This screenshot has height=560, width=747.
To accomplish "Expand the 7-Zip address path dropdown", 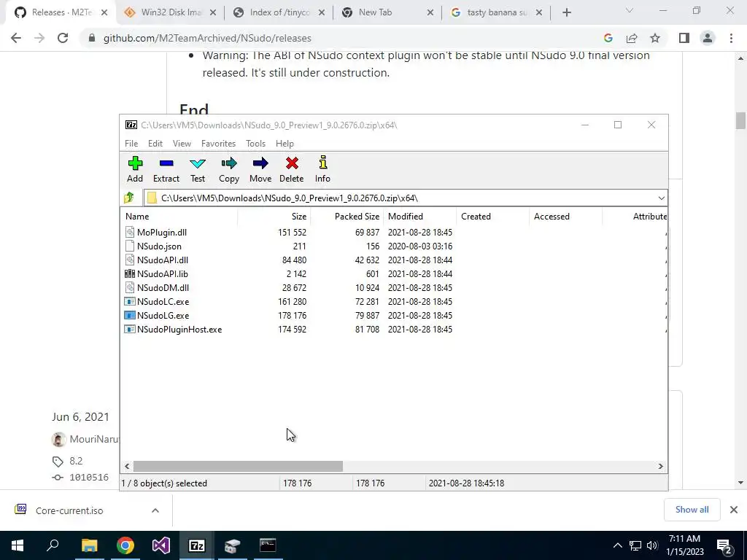I will tap(661, 198).
